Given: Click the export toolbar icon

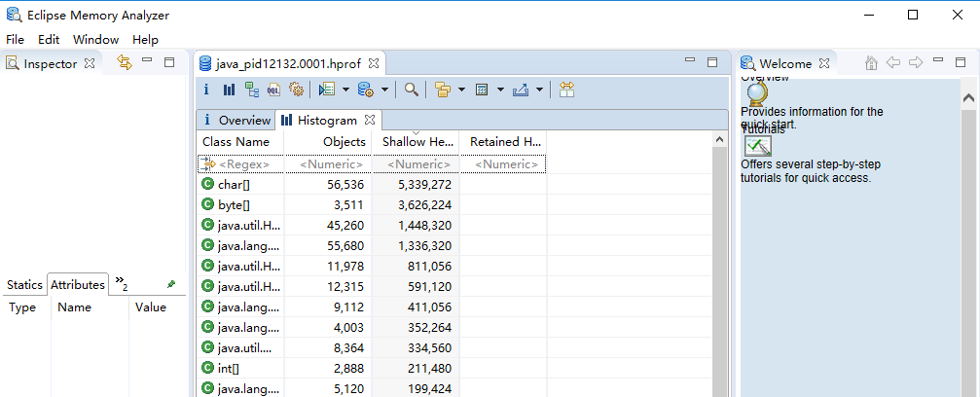Looking at the screenshot, I should (x=521, y=90).
